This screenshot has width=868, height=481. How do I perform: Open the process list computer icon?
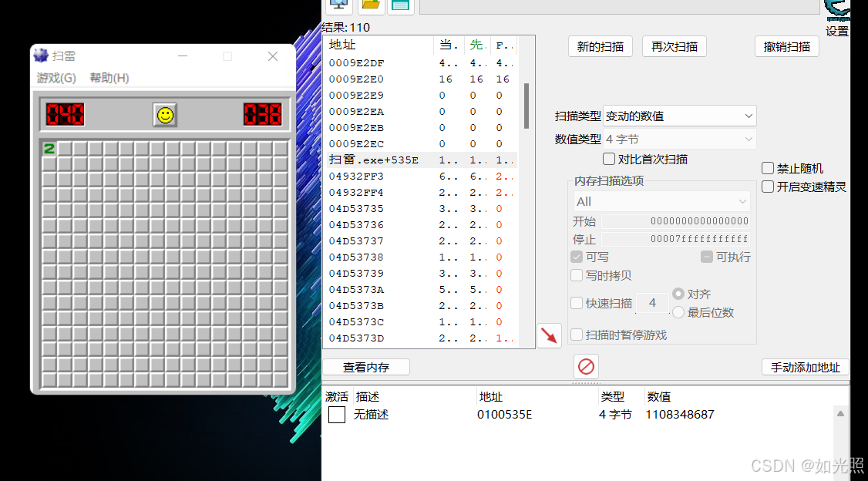tap(338, 5)
